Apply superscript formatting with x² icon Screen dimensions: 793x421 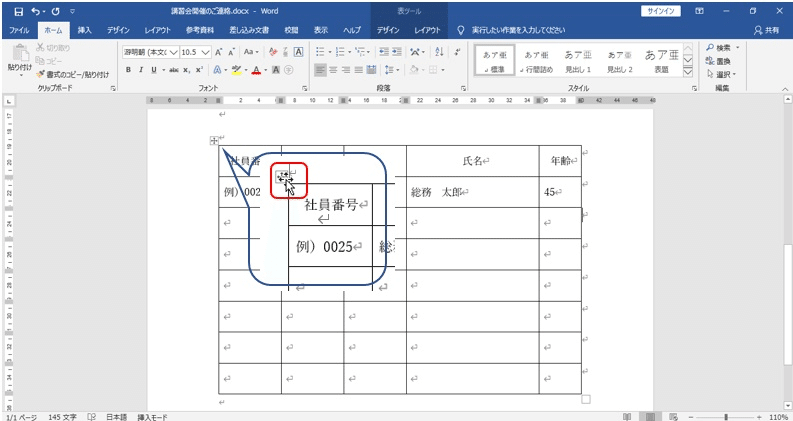(199, 70)
